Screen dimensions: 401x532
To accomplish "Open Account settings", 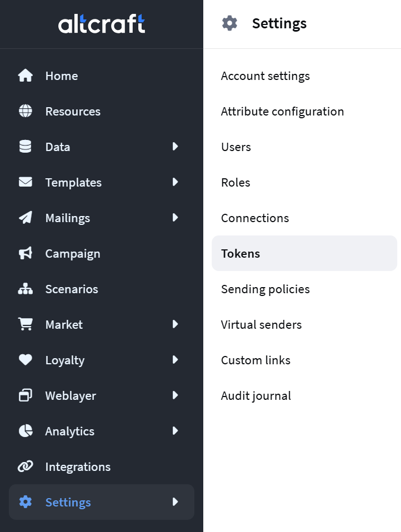I will click(265, 76).
